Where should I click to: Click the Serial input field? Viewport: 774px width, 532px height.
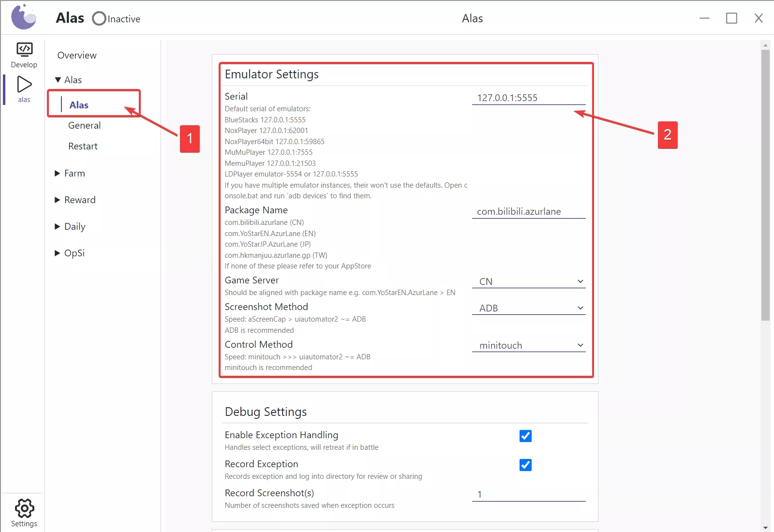click(x=529, y=98)
